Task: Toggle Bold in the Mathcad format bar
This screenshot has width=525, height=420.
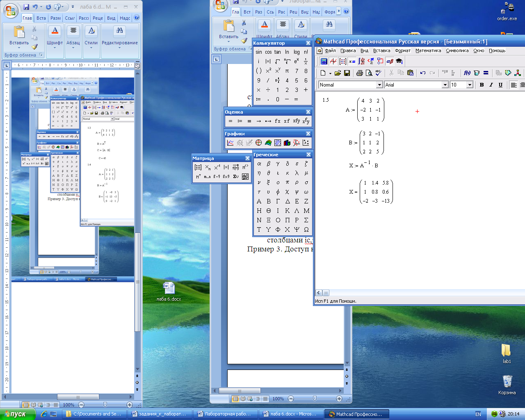Action: pos(482,85)
